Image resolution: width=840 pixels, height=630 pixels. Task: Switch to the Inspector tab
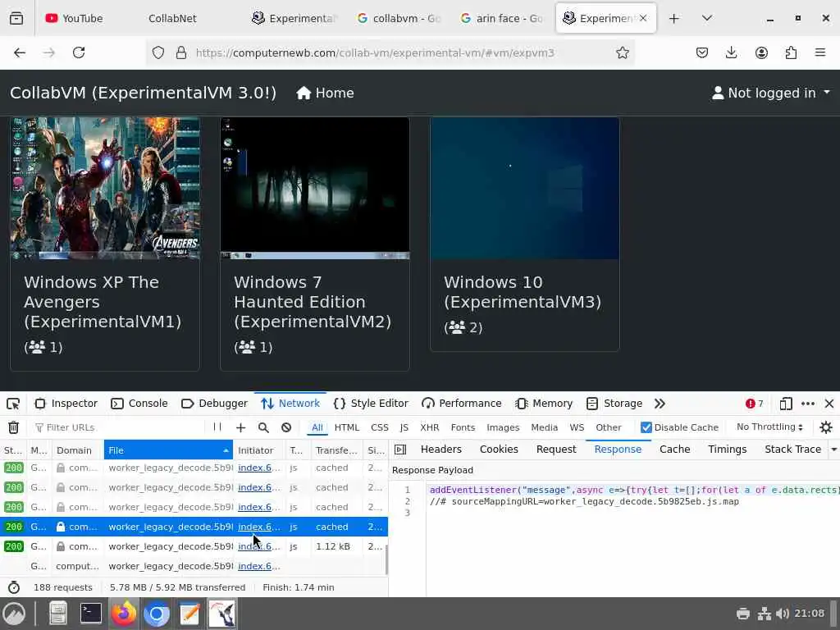pos(66,404)
